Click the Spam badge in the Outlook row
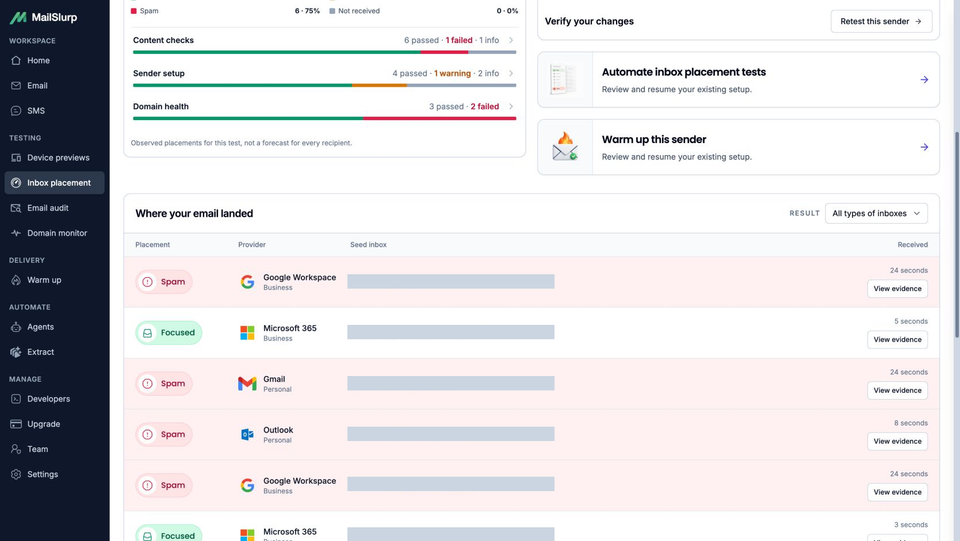This screenshot has width=960, height=541. 164,435
